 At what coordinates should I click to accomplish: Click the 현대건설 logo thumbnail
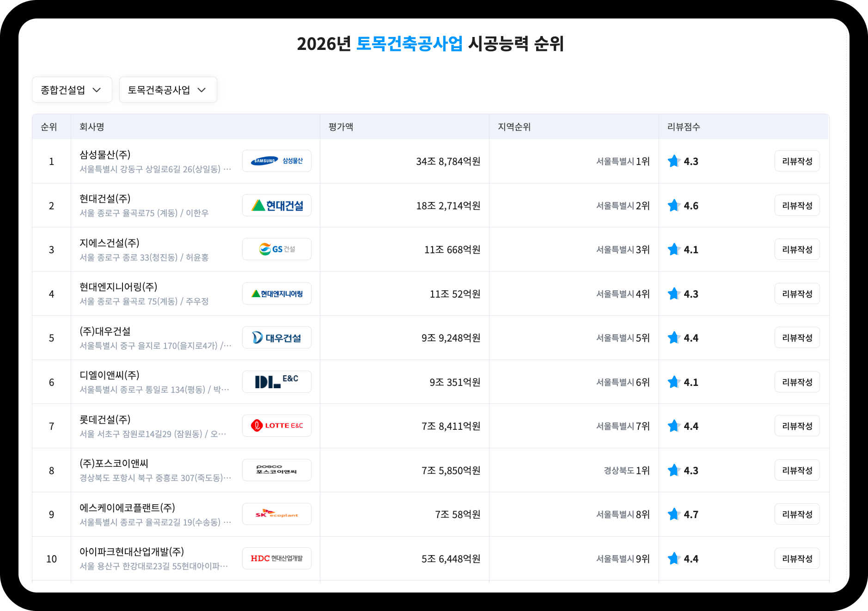pyautogui.click(x=277, y=205)
